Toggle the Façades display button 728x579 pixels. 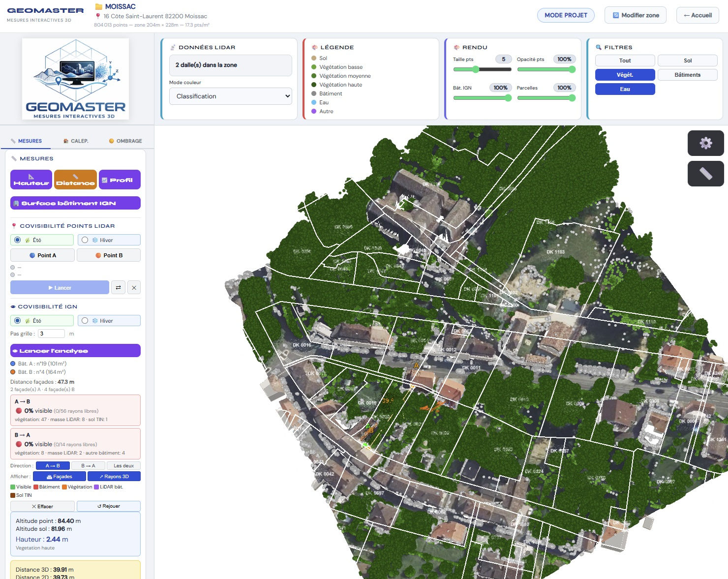pyautogui.click(x=59, y=476)
